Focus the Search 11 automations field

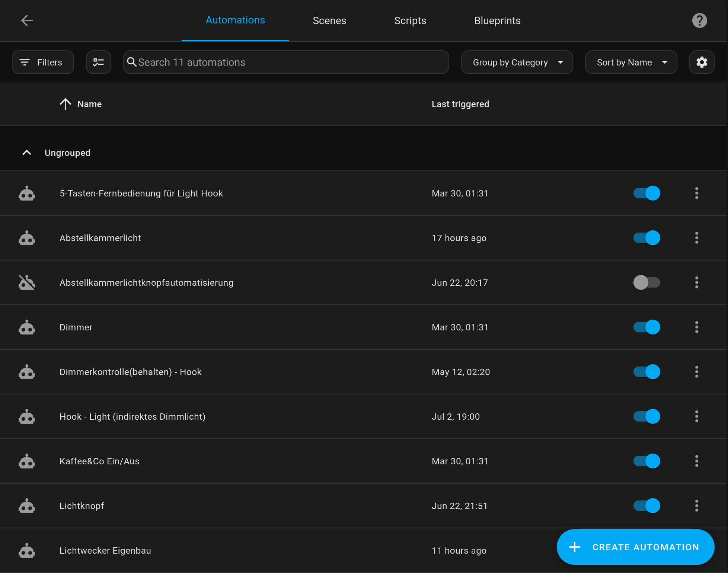pyautogui.click(x=286, y=62)
